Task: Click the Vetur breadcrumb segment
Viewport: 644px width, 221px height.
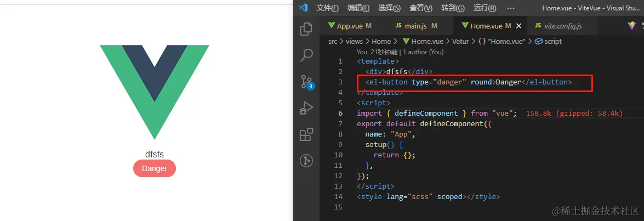Action: [x=461, y=42]
